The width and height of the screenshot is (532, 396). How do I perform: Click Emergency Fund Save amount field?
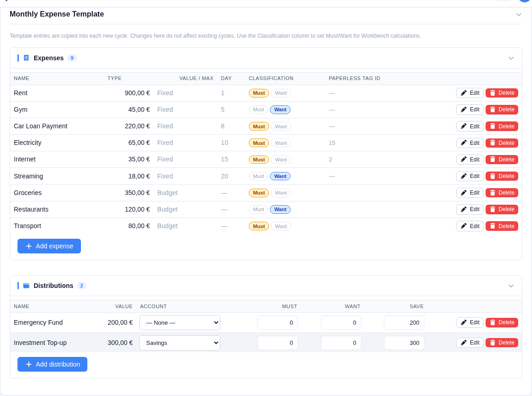point(404,323)
